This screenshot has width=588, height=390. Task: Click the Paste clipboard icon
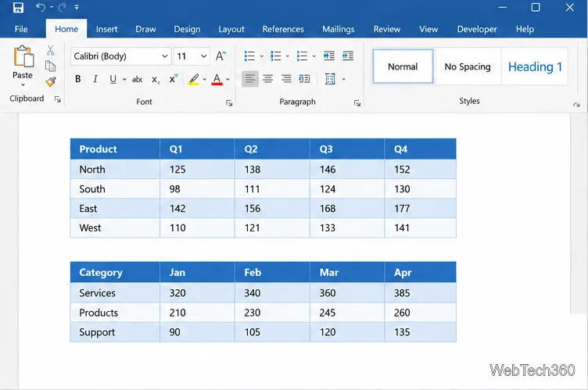(x=23, y=56)
